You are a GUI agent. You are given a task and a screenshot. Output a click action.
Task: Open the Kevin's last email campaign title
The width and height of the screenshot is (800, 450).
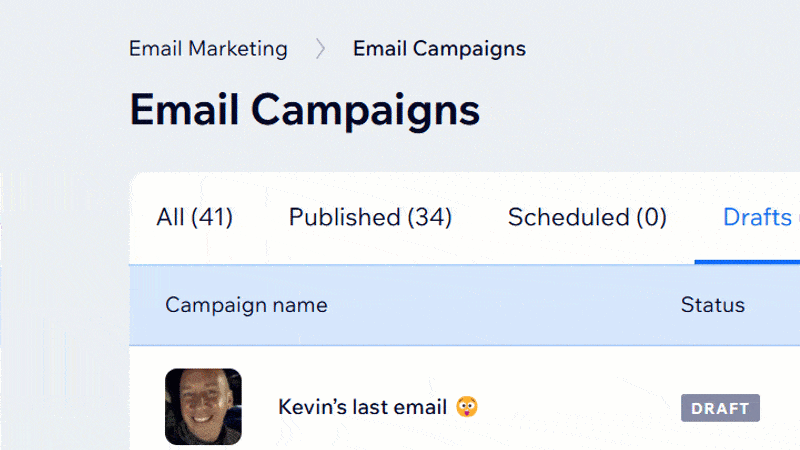coord(362,407)
